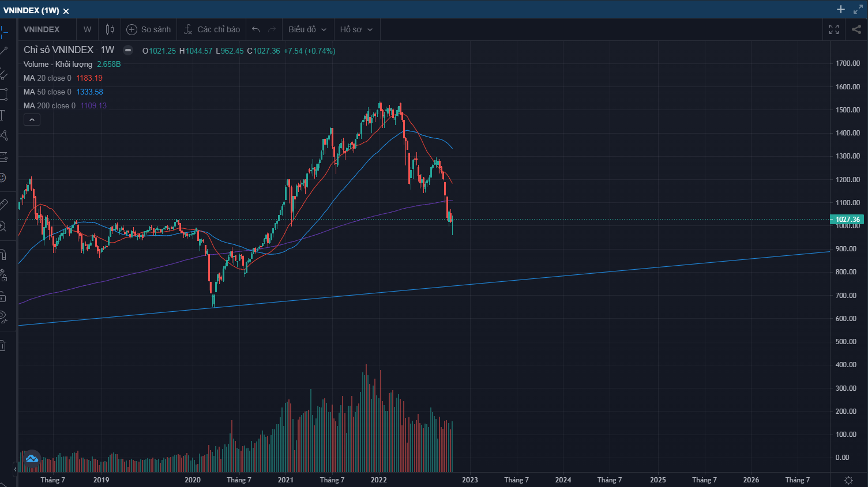
Task: Select the text annotation tool
Action: [3, 115]
